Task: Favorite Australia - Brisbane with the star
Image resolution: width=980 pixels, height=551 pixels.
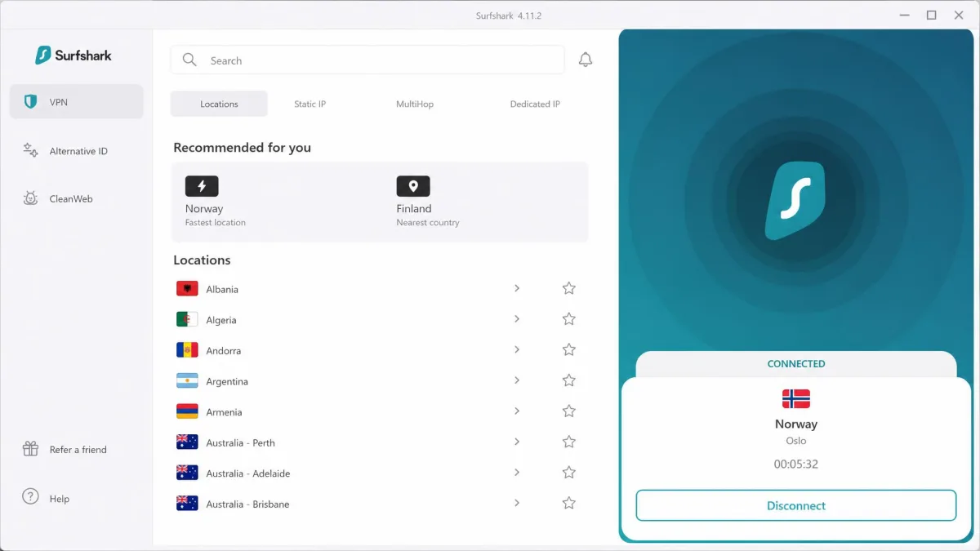Action: pos(569,503)
